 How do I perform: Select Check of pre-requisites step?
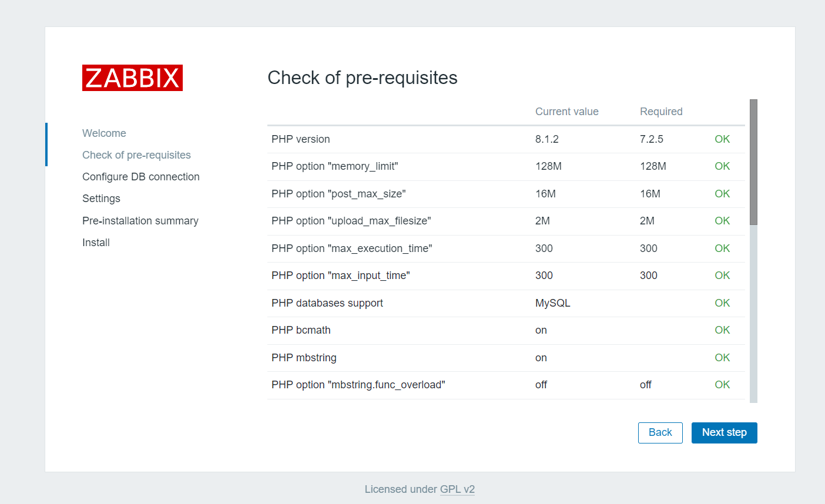(136, 155)
